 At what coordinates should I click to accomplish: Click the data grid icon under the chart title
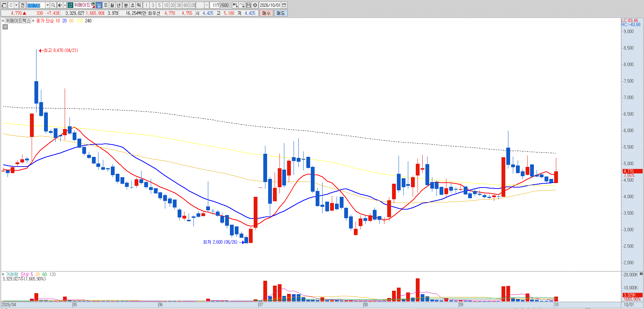5,27
